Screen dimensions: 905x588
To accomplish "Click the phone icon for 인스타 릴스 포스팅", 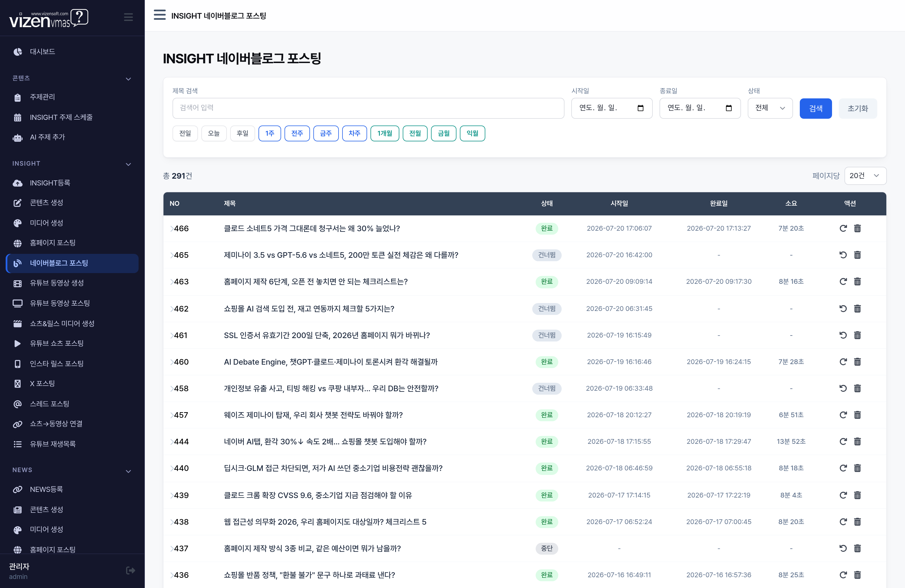I will (x=18, y=364).
